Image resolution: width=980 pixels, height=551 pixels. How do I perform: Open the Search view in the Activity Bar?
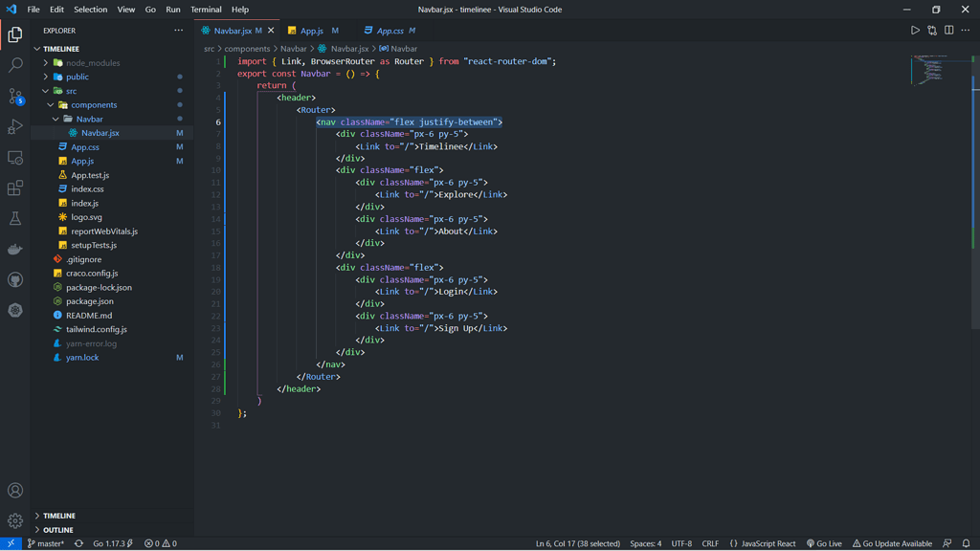(13, 66)
